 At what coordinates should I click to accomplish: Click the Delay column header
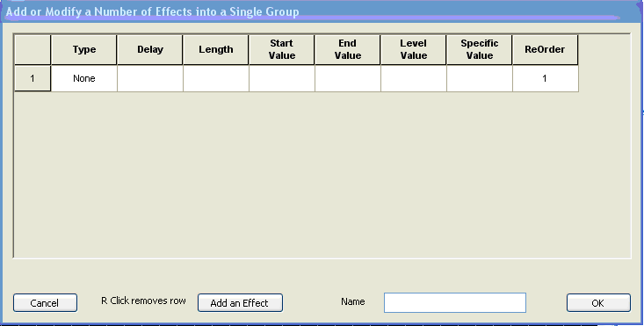(x=150, y=50)
